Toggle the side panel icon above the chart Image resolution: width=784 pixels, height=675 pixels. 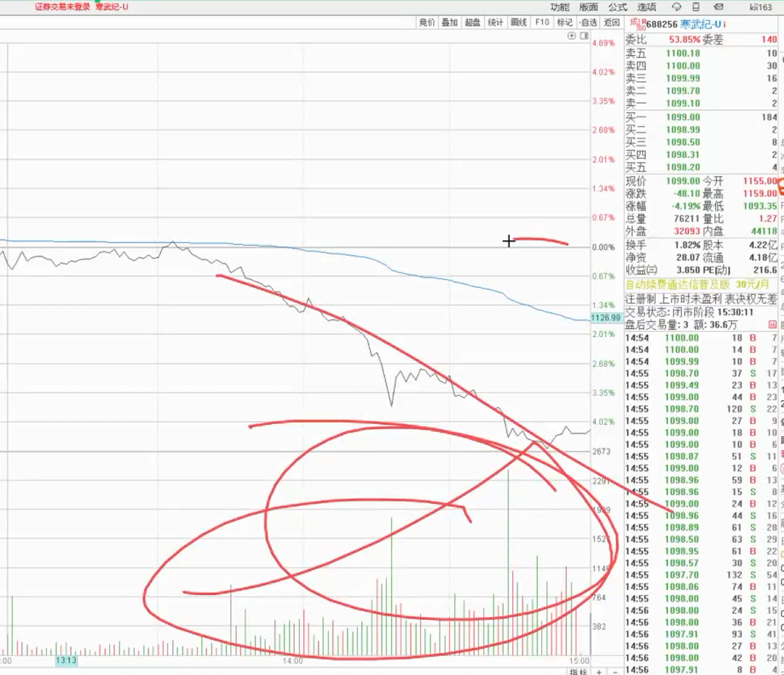(x=584, y=36)
